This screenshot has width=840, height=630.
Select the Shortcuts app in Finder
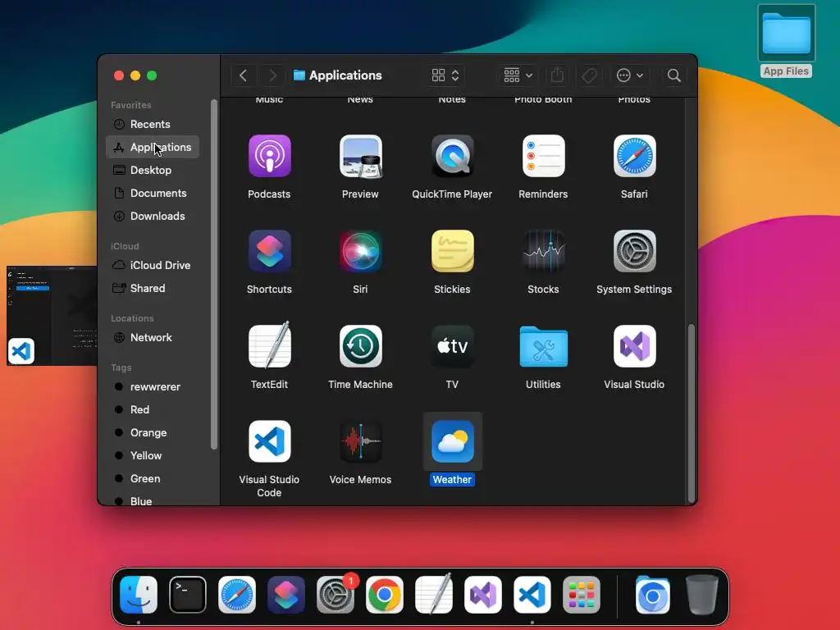[269, 251]
